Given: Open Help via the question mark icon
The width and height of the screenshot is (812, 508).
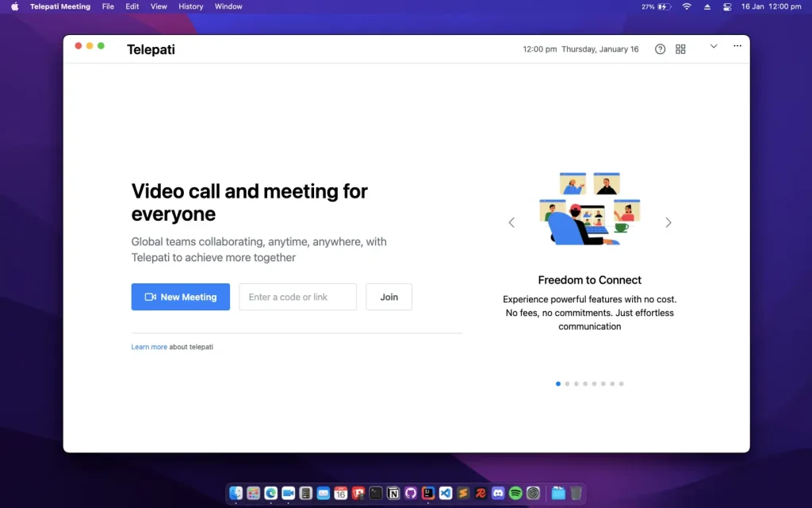Looking at the screenshot, I should click(660, 48).
